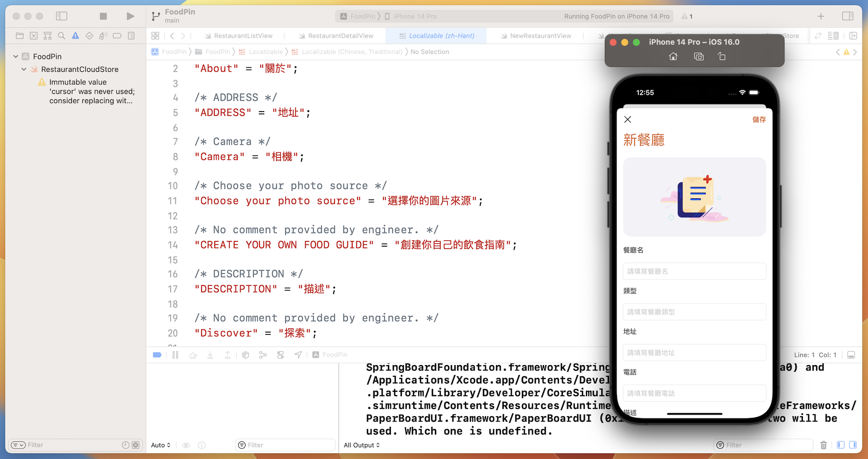Screen dimensions: 868x459
Task: Click the Step Over icon in debug bar
Action: [193, 355]
